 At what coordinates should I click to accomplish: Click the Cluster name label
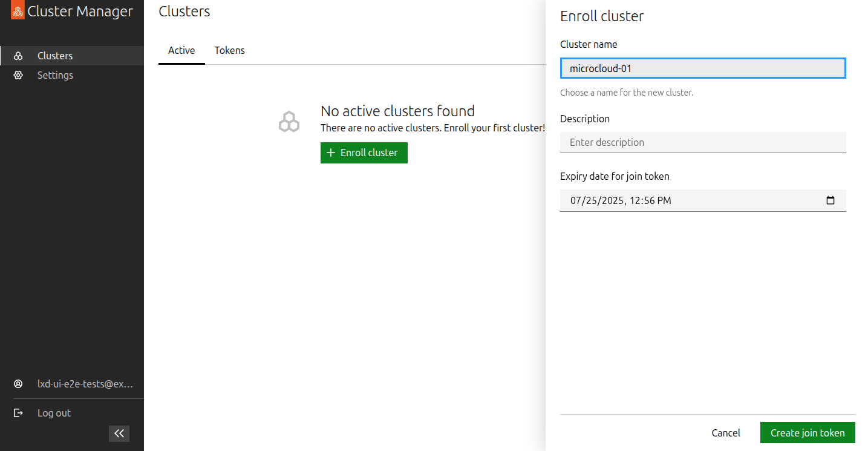[589, 44]
